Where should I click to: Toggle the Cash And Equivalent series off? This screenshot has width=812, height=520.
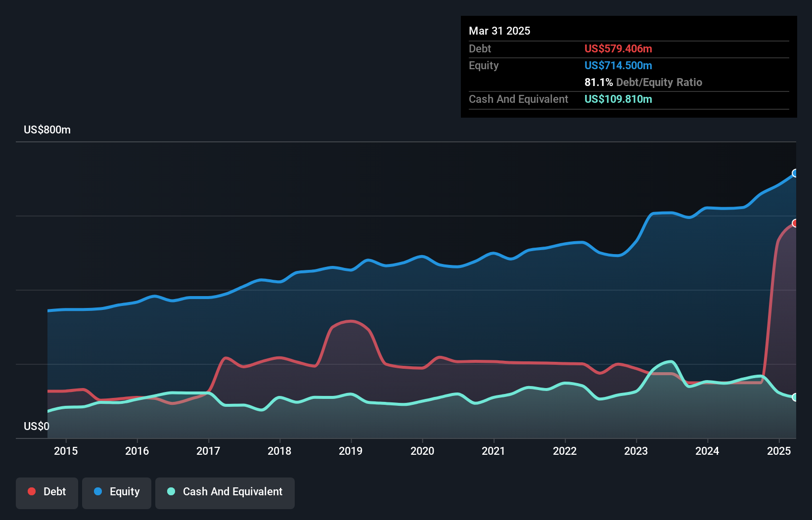(x=225, y=493)
